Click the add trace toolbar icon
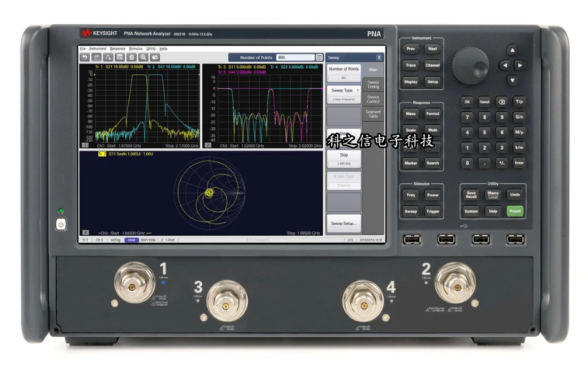588x373 pixels. click(108, 57)
